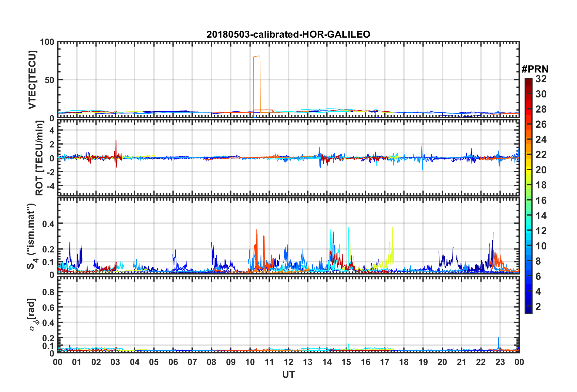Image resolution: width=577 pixels, height=392 pixels.
Task: Select the ROT [TECU/min] y-axis label
Action: click(x=39, y=158)
